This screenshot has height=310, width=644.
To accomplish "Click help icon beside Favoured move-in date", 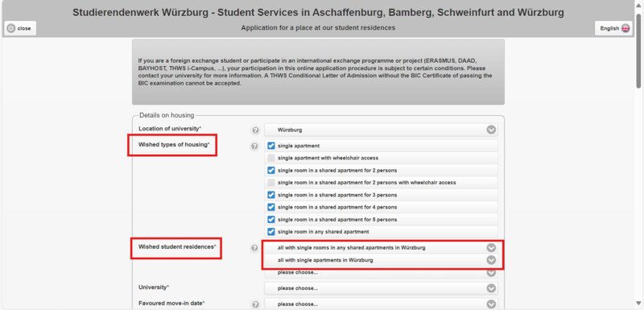I will [255, 304].
